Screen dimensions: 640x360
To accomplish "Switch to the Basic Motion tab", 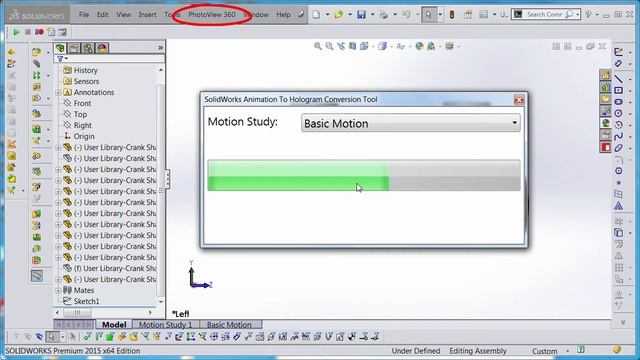I will pos(229,324).
